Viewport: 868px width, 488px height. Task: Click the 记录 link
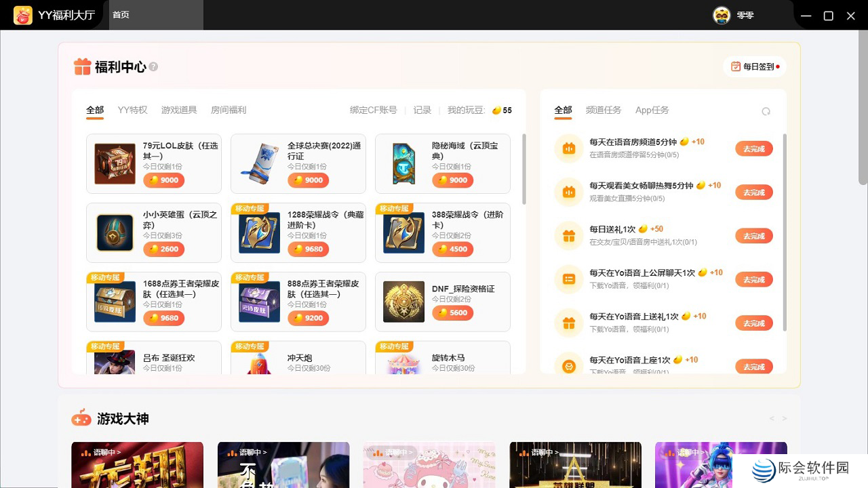point(422,110)
